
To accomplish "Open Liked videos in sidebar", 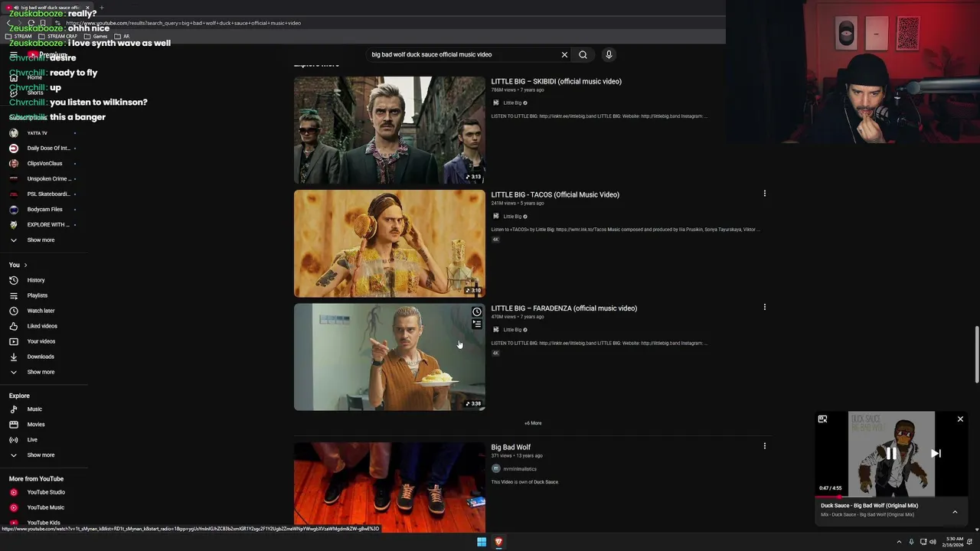I will 44,326.
